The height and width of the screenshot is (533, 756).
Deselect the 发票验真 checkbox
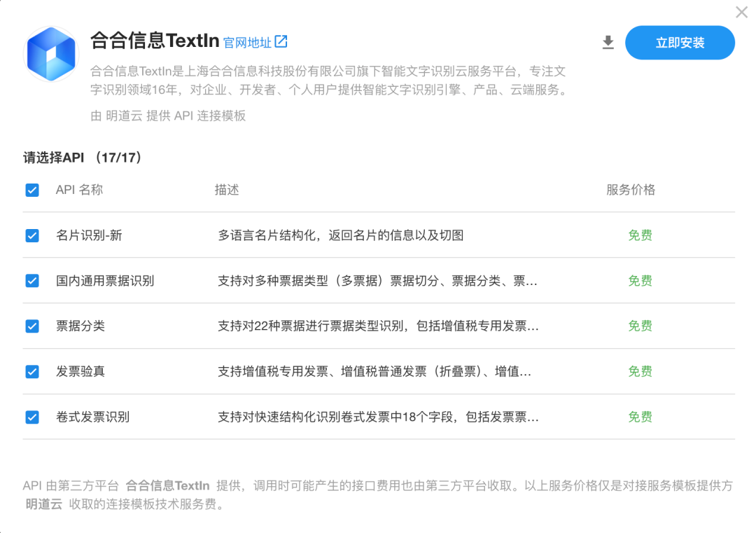coord(32,371)
